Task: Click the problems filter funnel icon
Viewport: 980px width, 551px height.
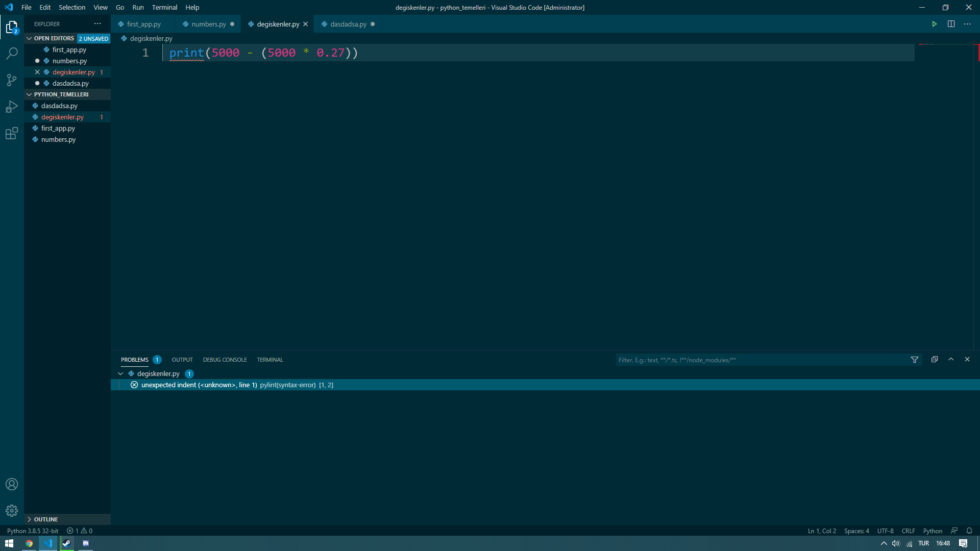Action: 915,360
